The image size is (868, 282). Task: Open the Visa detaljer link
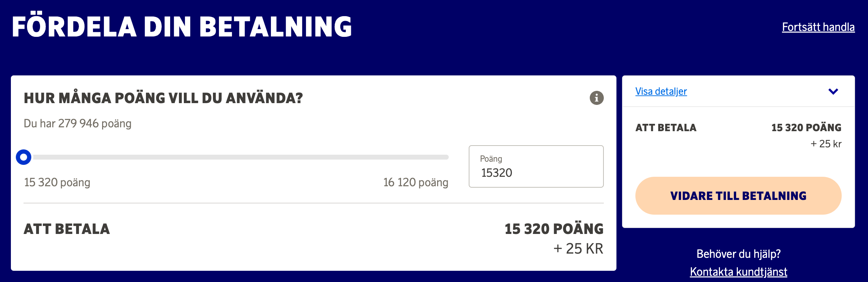click(x=661, y=92)
